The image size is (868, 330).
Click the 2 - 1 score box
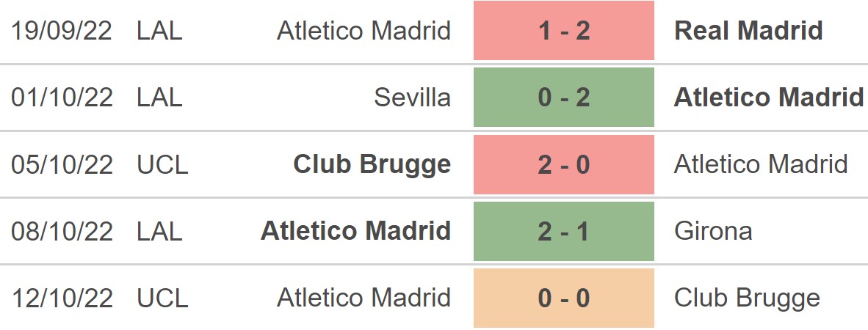[x=563, y=231]
